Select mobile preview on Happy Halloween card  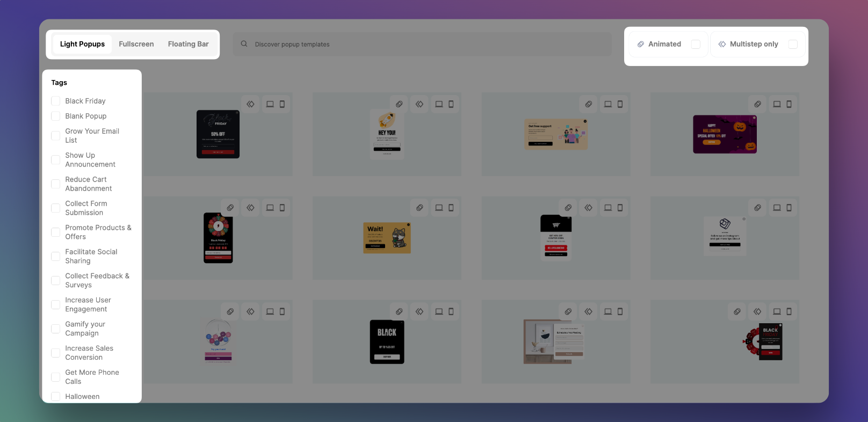pyautogui.click(x=789, y=104)
